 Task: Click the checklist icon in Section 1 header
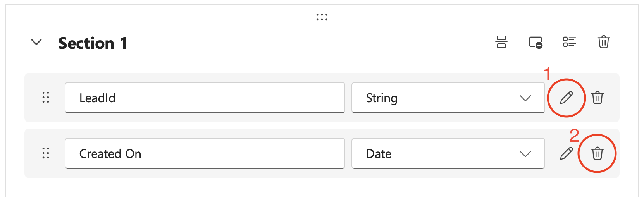pos(569,42)
